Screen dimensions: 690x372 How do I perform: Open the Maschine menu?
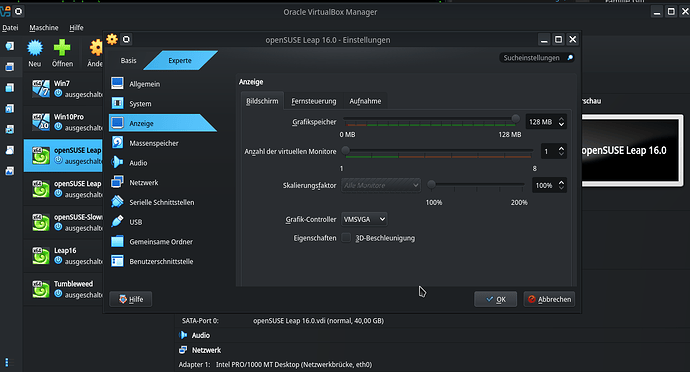pyautogui.click(x=44, y=27)
